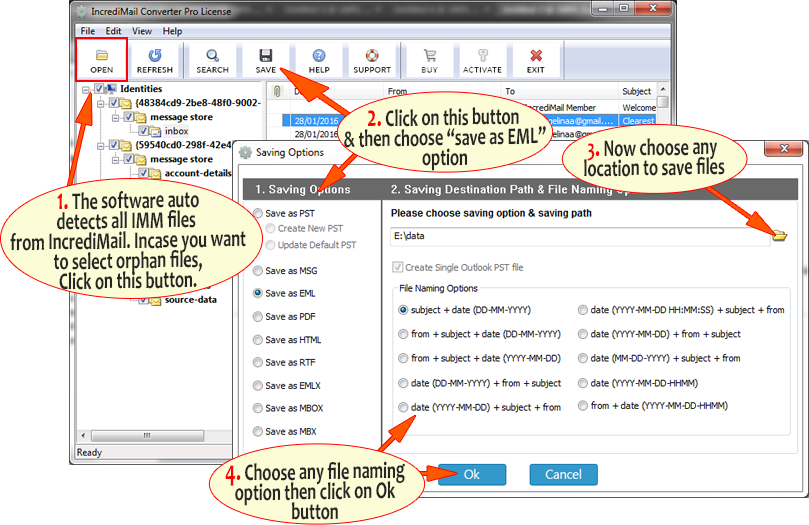The width and height of the screenshot is (809, 525).
Task: Toggle the Identities root checkbox
Action: [x=99, y=89]
